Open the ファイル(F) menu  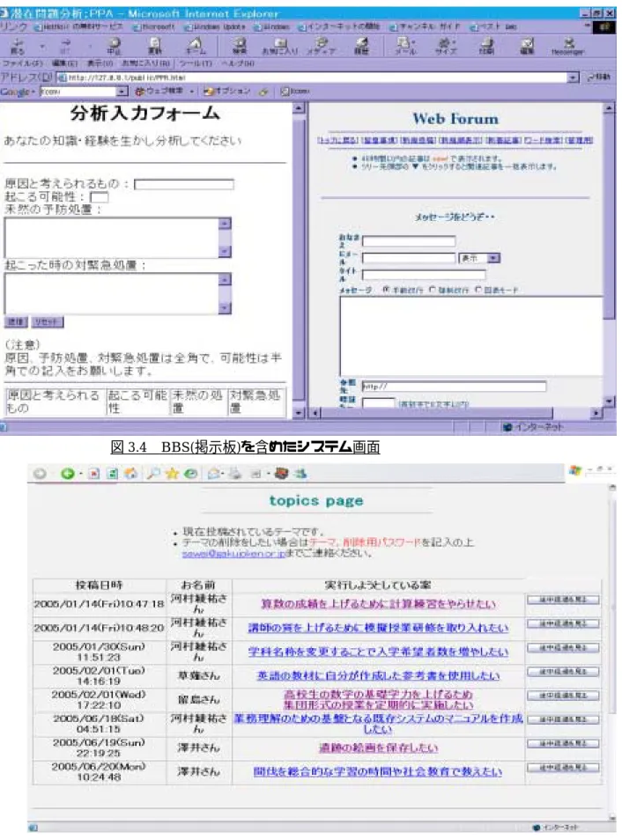click(x=23, y=63)
